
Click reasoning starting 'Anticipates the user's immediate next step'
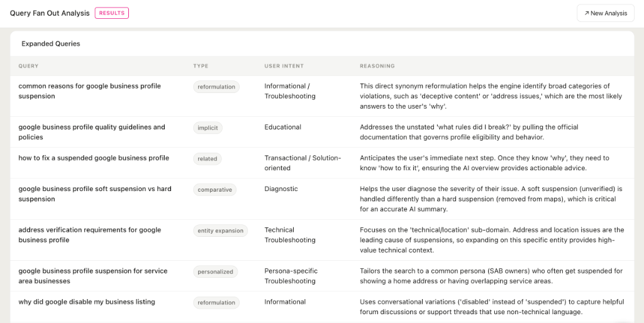tap(485, 163)
